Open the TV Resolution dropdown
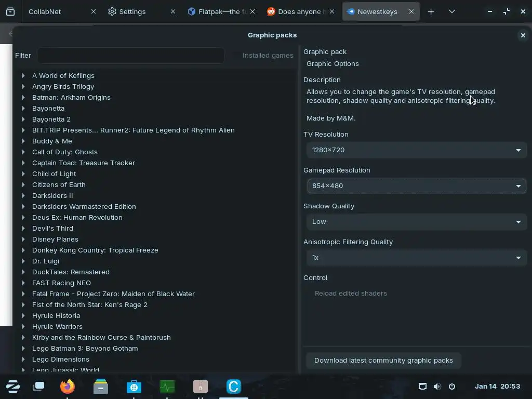This screenshot has width=532, height=399. (416, 150)
